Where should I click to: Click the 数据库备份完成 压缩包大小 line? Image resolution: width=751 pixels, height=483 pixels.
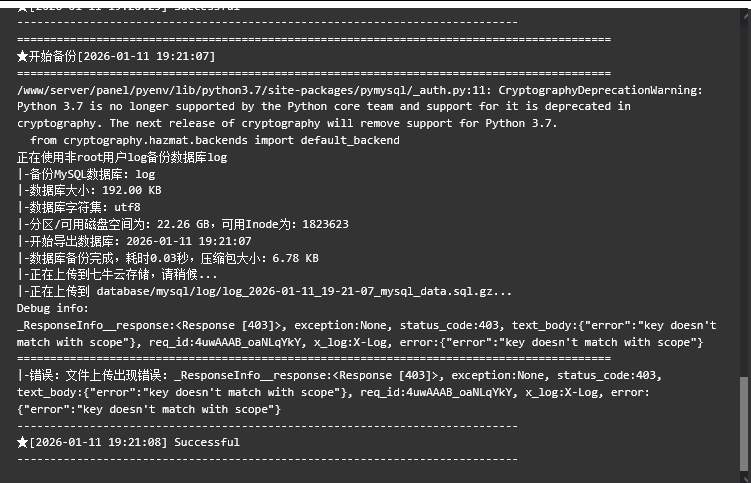pos(170,258)
